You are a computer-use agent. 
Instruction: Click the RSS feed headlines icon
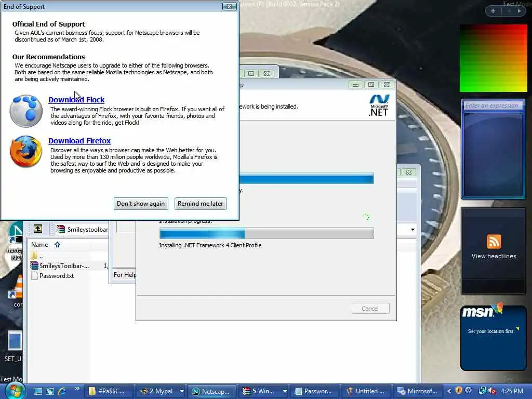pos(494,242)
